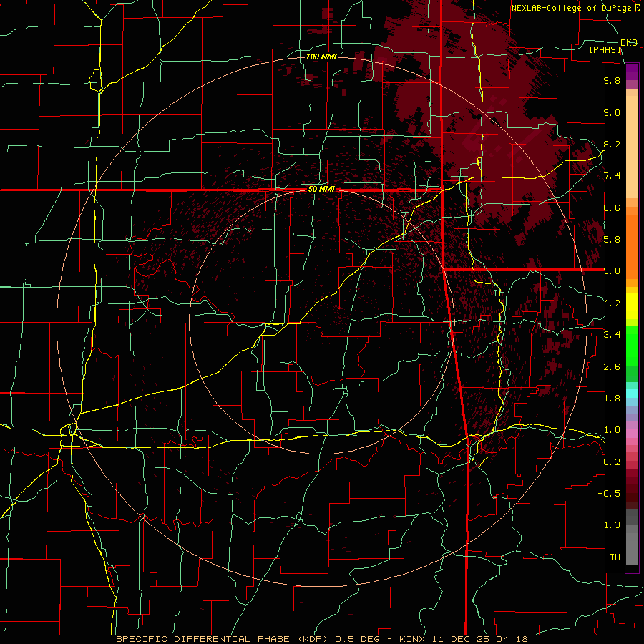Click the 50 NMI range ring label
This screenshot has width=644, height=644.
tap(321, 189)
